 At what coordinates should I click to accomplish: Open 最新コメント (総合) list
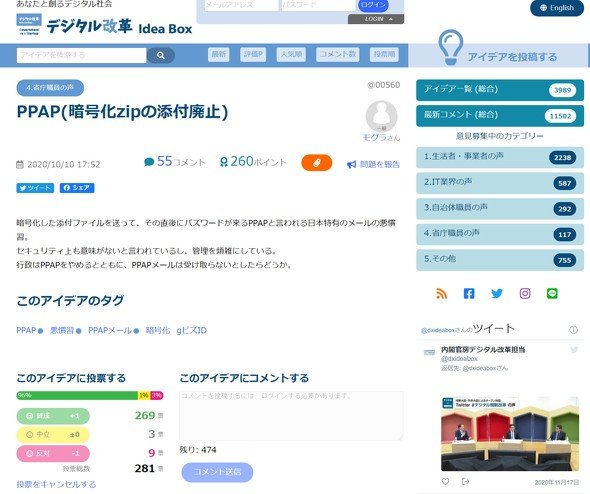click(x=500, y=116)
